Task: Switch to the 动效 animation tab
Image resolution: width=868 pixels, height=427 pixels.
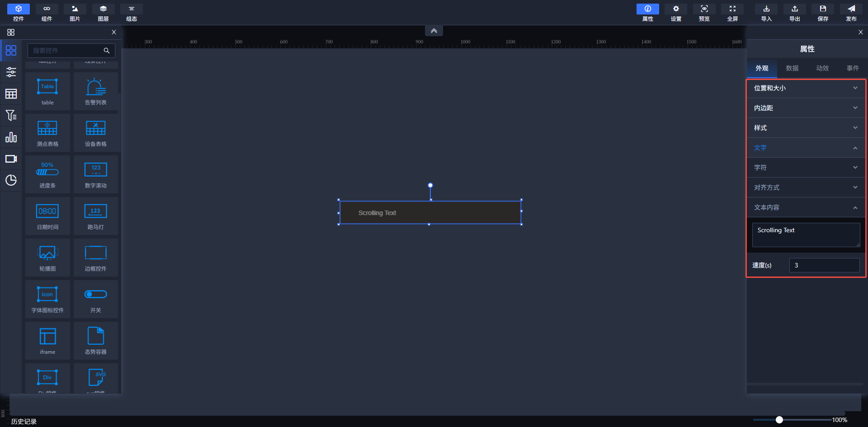Action: (x=822, y=68)
